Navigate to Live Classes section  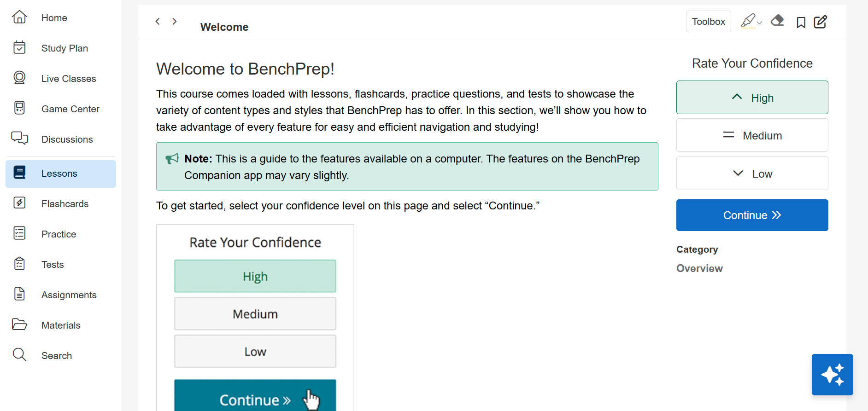(x=69, y=79)
